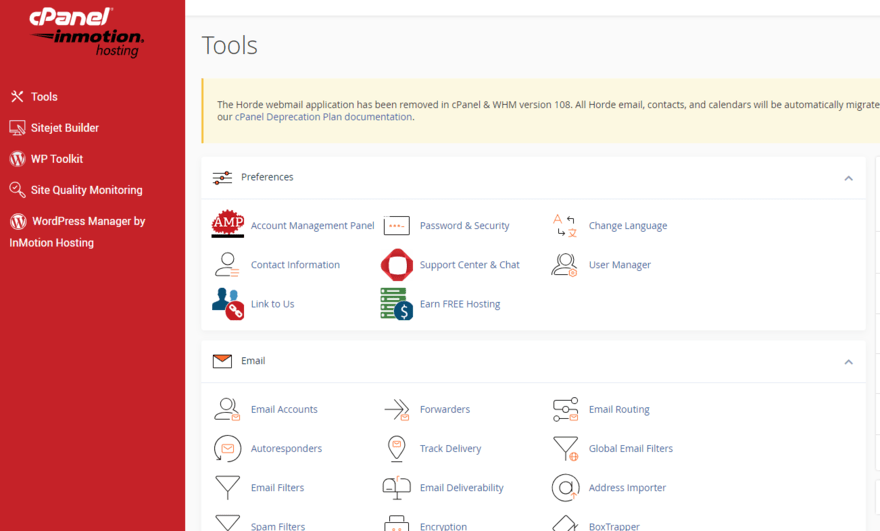Click the Email Accounts icon
880x531 pixels.
pos(227,409)
